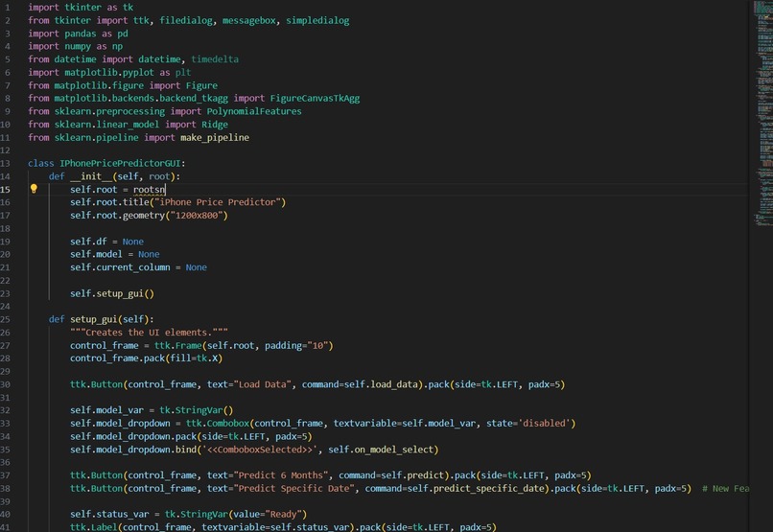Click 'self.load_data' command reference
This screenshot has width=773, height=532.
(x=381, y=384)
